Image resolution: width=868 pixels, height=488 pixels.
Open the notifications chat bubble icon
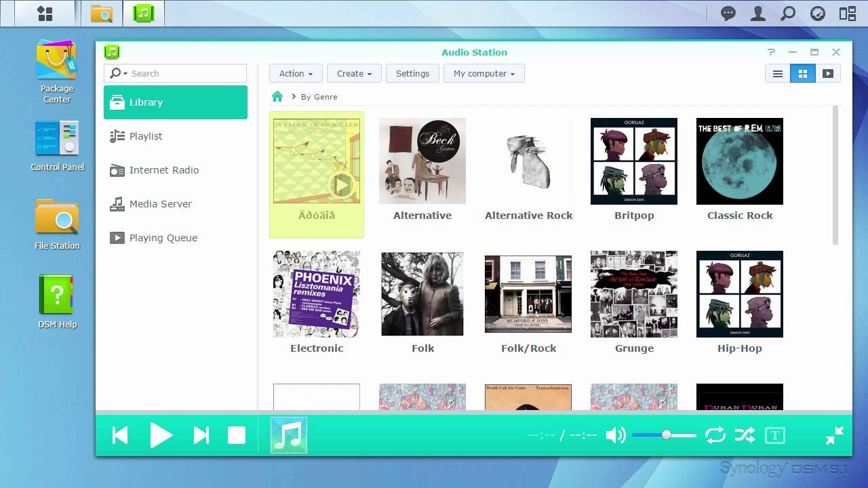pos(728,13)
